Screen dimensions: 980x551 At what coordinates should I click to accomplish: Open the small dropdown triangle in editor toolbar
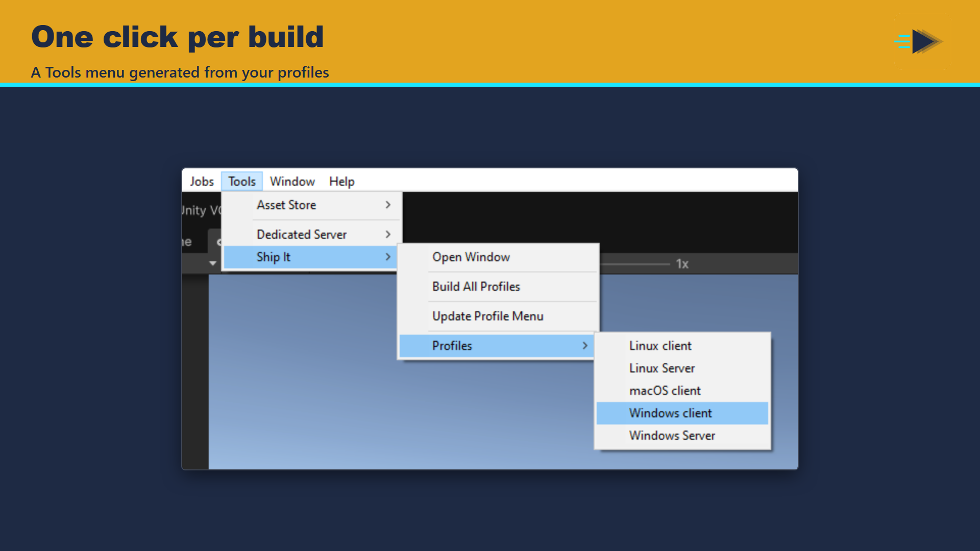pyautogui.click(x=213, y=264)
